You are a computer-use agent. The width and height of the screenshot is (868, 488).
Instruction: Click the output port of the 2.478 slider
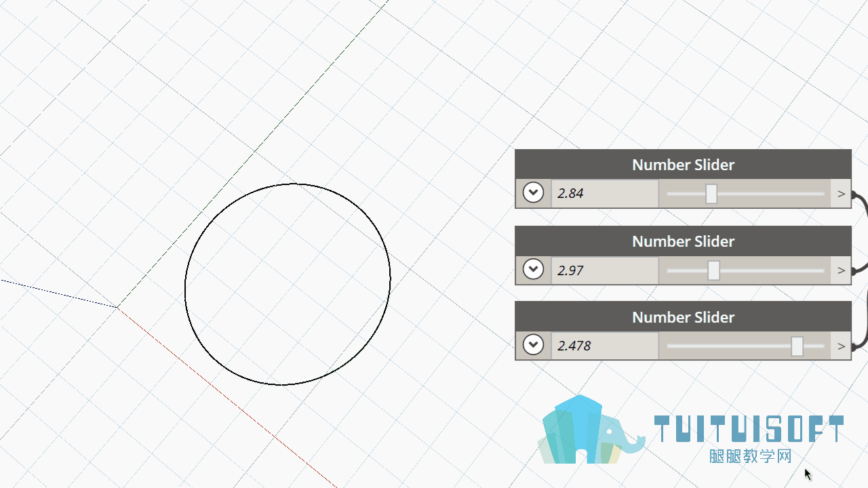coord(842,346)
